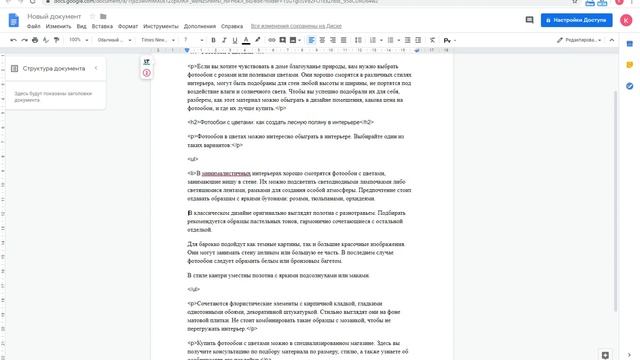Open the comment history icon
Screen dimensions: 640x360
(x=529, y=20)
